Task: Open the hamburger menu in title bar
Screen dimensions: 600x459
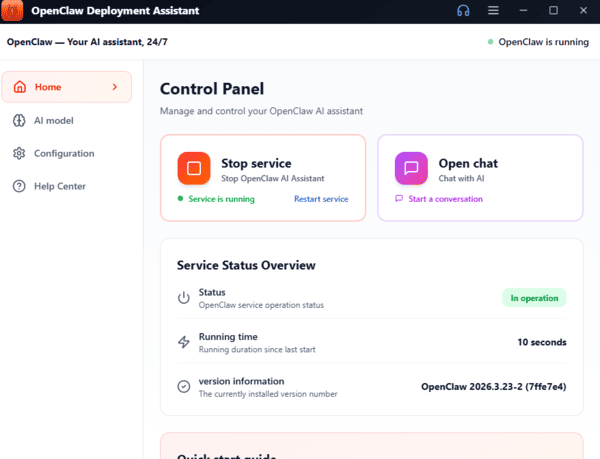Action: tap(493, 10)
